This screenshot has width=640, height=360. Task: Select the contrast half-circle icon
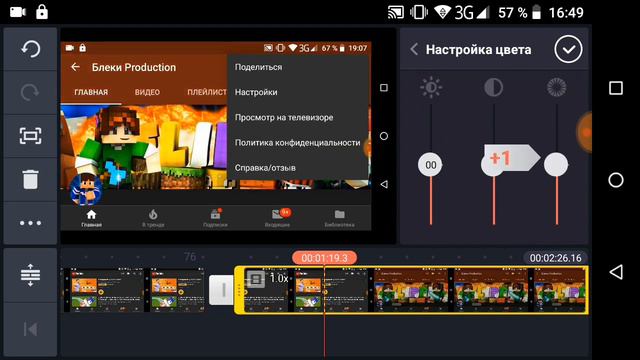pyautogui.click(x=493, y=87)
